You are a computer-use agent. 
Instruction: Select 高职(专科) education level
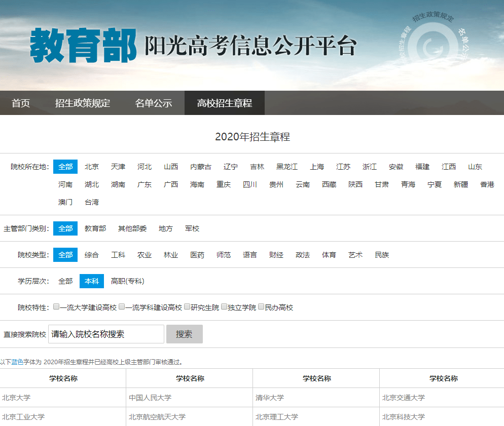pos(127,281)
